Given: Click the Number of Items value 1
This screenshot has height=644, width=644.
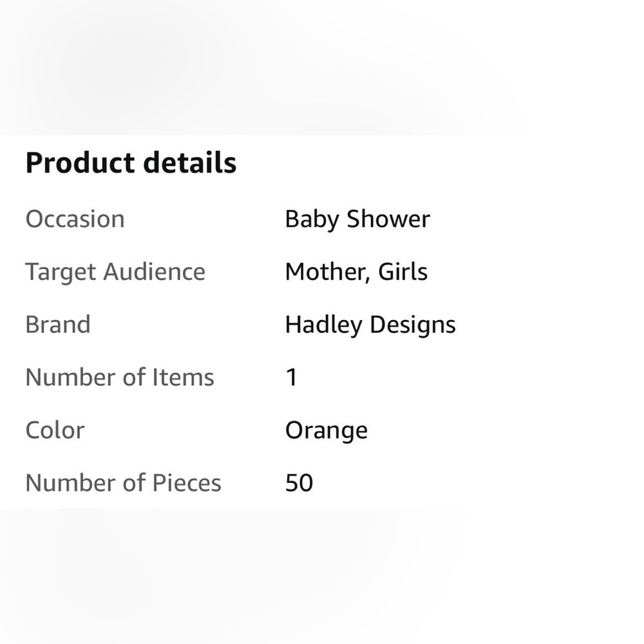Looking at the screenshot, I should pos(292,377).
